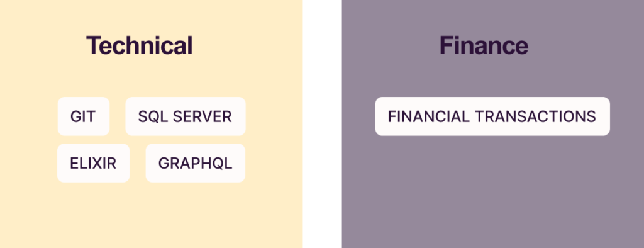Image resolution: width=644 pixels, height=248 pixels.
Task: Click the Finance section heading
Action: [484, 45]
